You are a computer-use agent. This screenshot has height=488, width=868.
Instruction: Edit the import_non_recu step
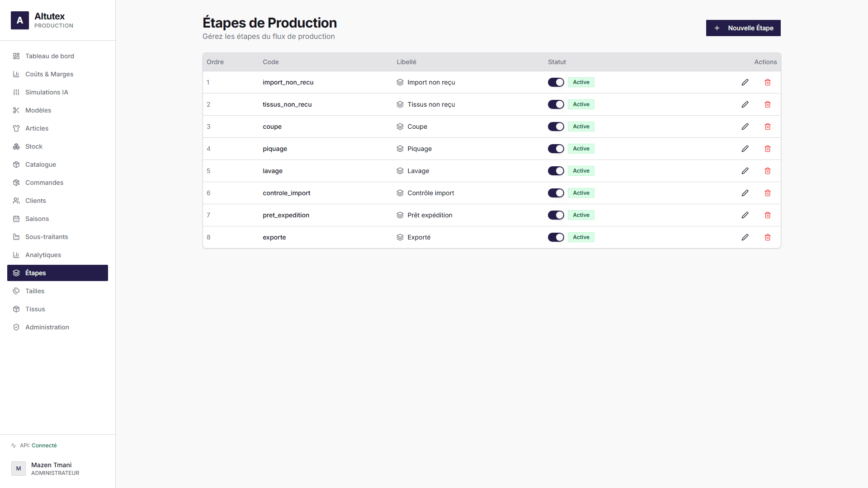point(745,82)
